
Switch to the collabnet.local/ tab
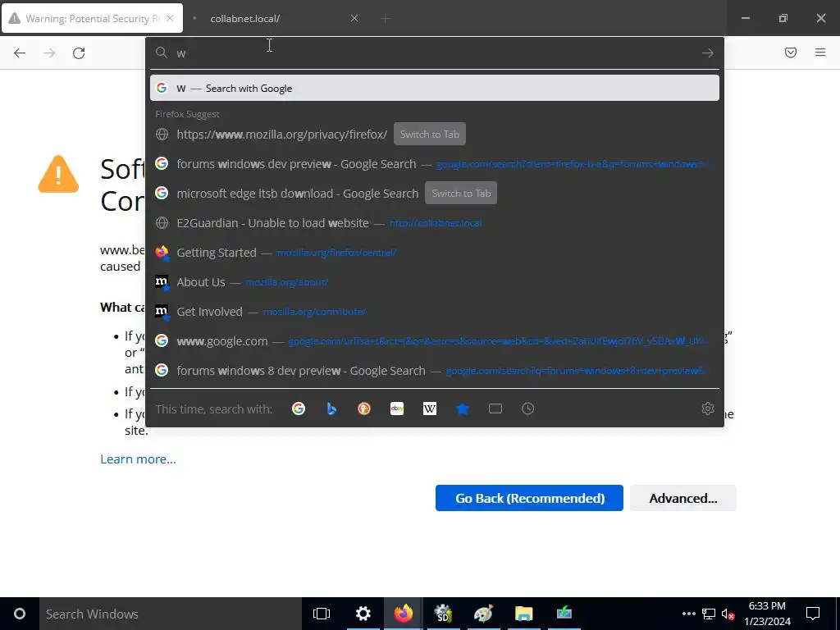(273, 18)
